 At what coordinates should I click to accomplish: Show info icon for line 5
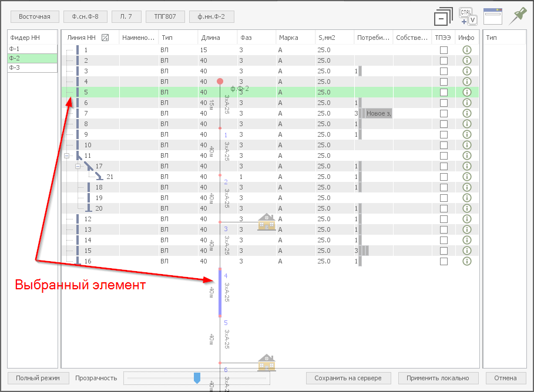(467, 92)
